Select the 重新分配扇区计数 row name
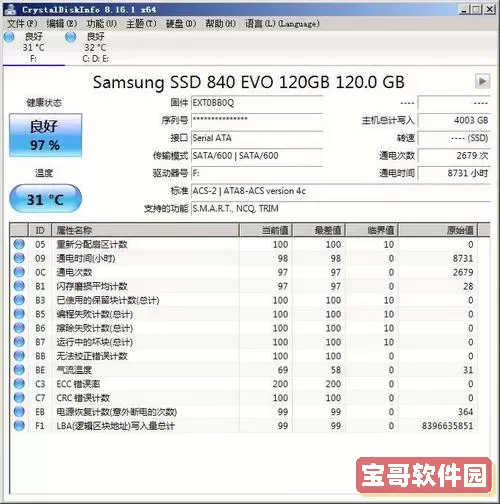Viewport: 500px width, 504px height. pos(92,244)
